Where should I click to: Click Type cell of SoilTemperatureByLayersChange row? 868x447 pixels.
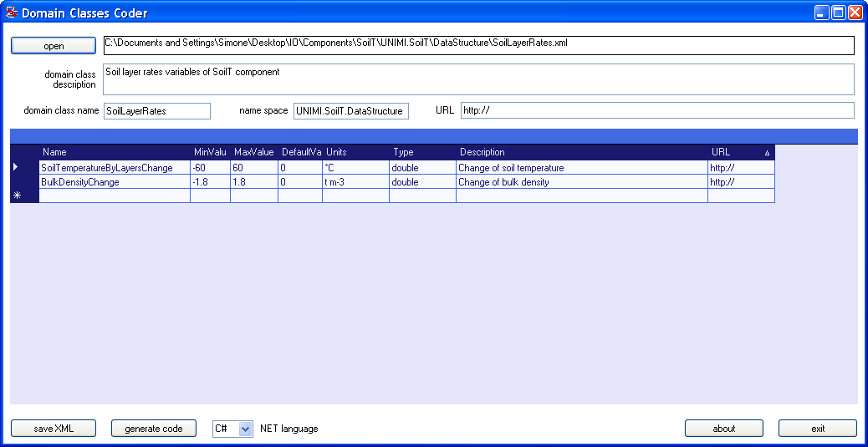(423, 168)
